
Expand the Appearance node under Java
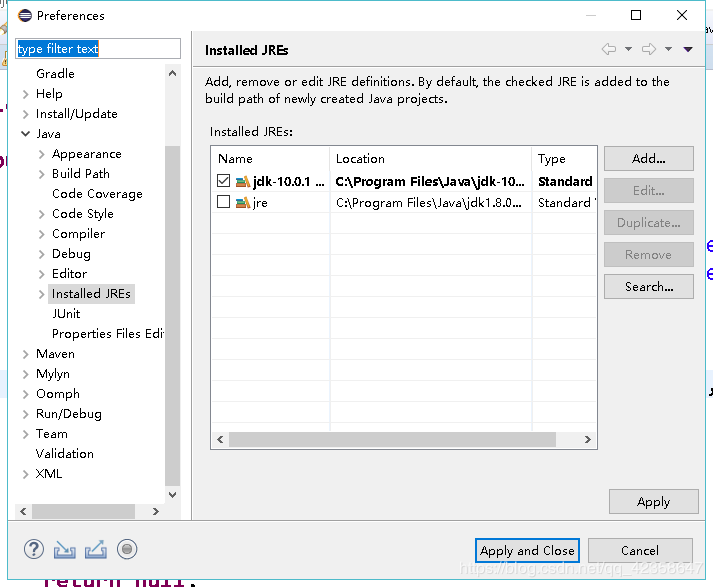(41, 154)
